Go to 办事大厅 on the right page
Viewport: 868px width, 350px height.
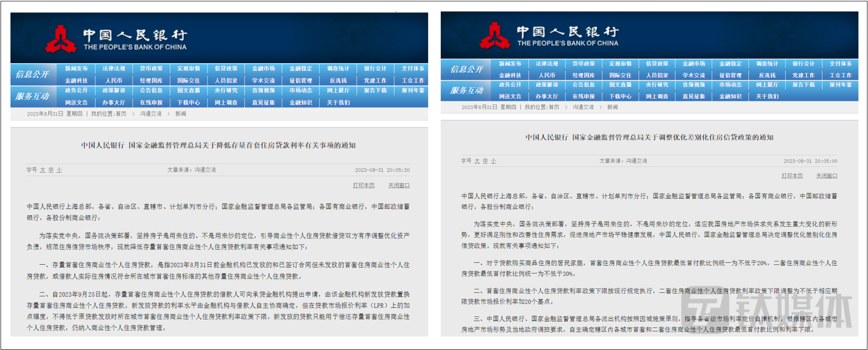[x=547, y=96]
